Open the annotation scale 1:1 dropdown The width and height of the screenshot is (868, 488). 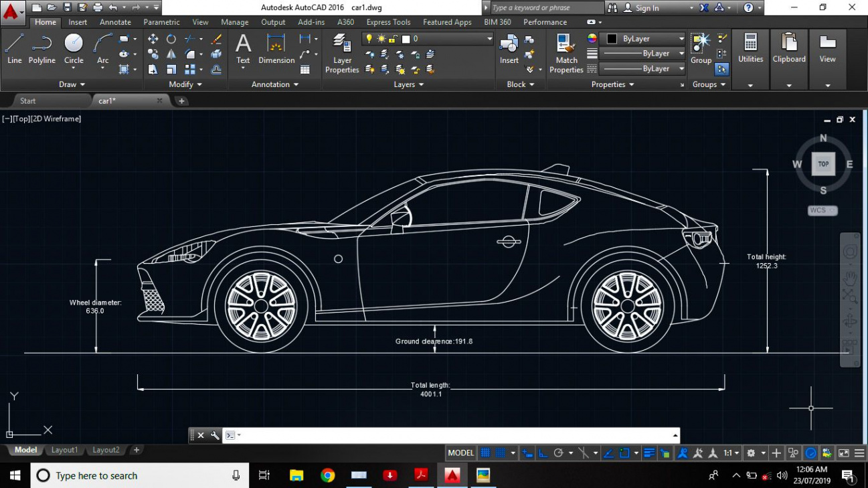coord(731,453)
